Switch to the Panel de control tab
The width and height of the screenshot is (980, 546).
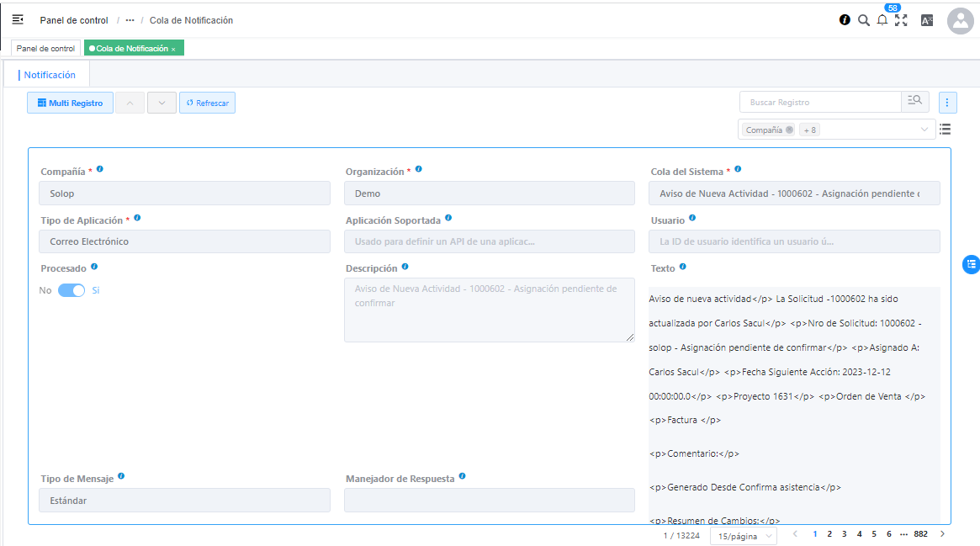45,49
